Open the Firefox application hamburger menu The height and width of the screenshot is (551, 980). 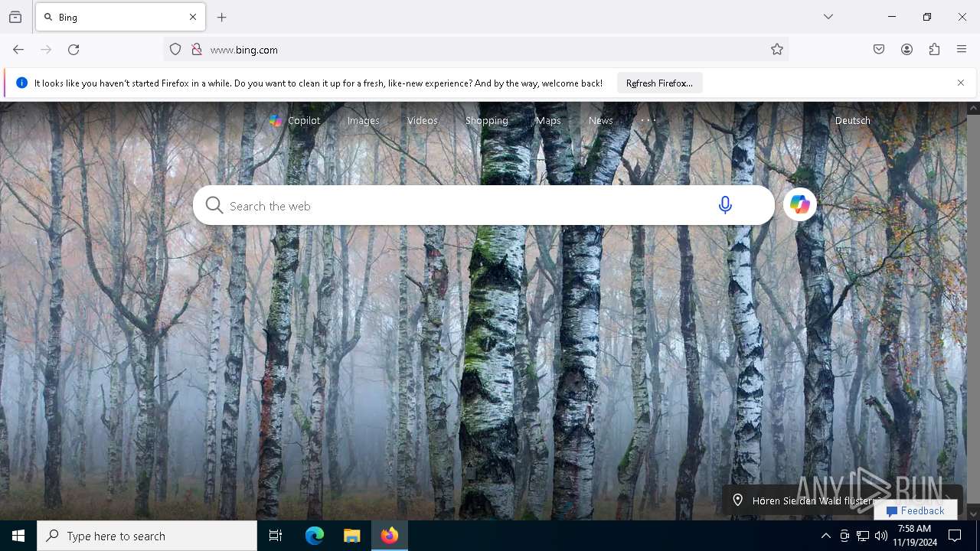pos(962,50)
